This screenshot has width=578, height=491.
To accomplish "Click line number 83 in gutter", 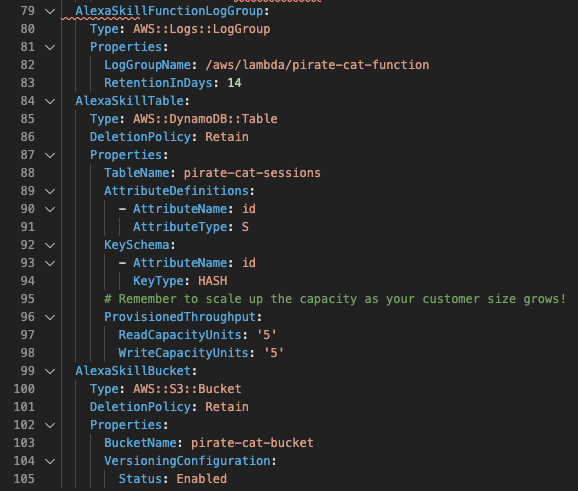I will 28,83.
